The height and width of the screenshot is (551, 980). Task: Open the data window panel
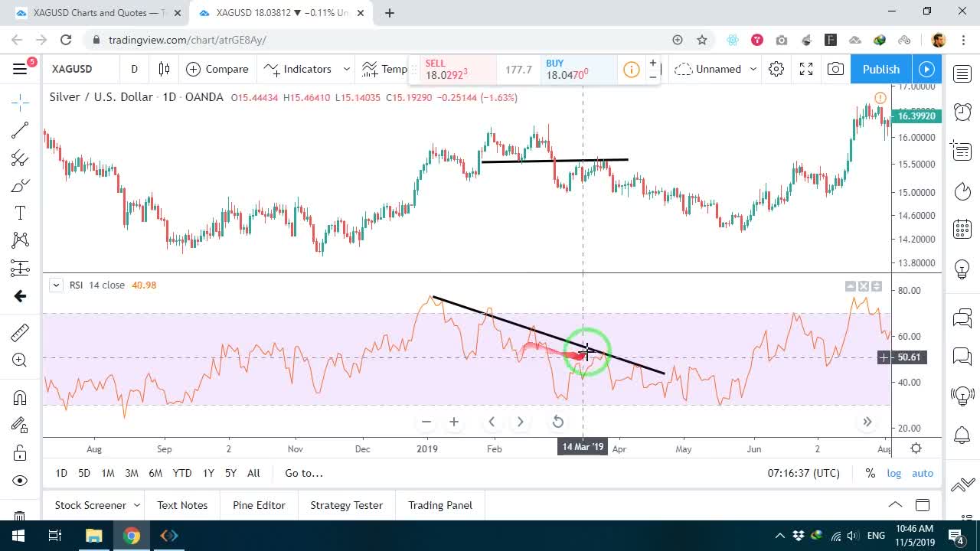point(962,151)
